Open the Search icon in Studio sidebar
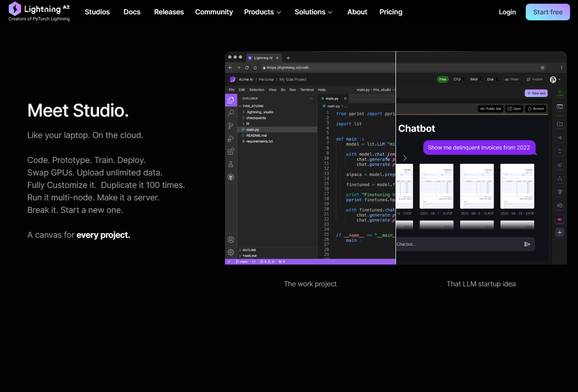 click(231, 113)
